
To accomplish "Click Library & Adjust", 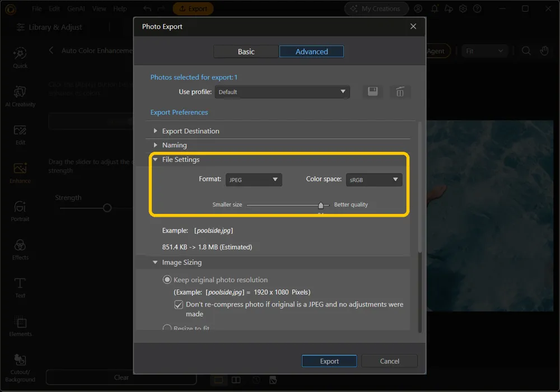I will (49, 27).
